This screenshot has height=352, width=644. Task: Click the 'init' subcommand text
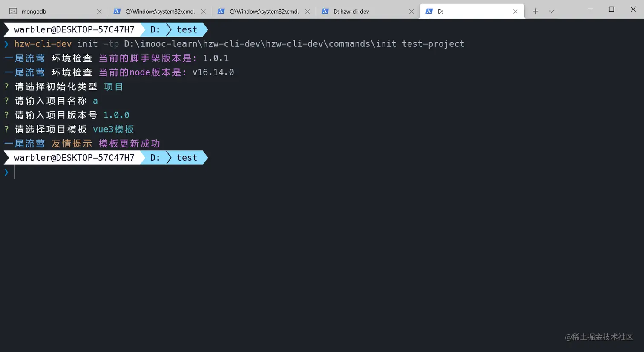click(x=87, y=44)
